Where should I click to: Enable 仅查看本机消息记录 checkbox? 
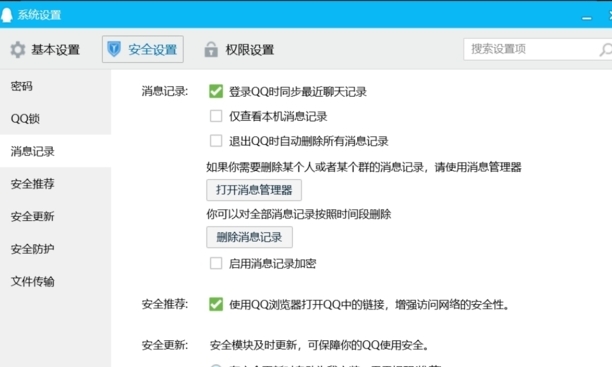216,116
